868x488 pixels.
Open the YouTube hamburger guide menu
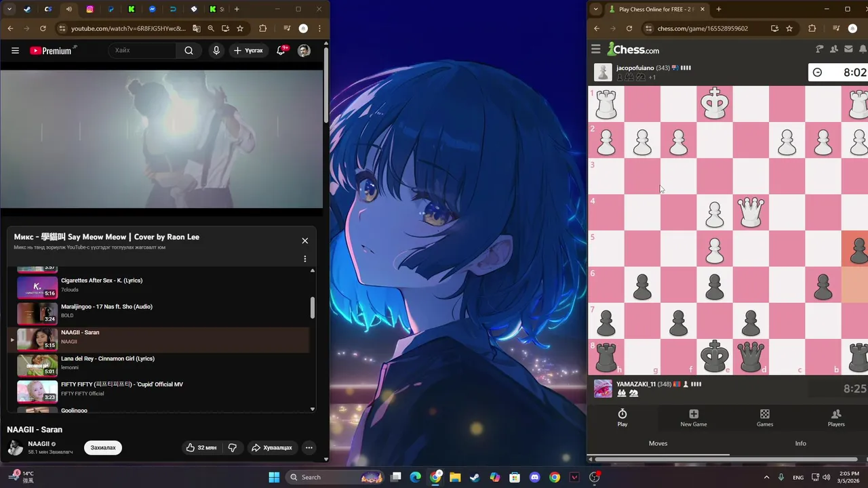click(15, 50)
